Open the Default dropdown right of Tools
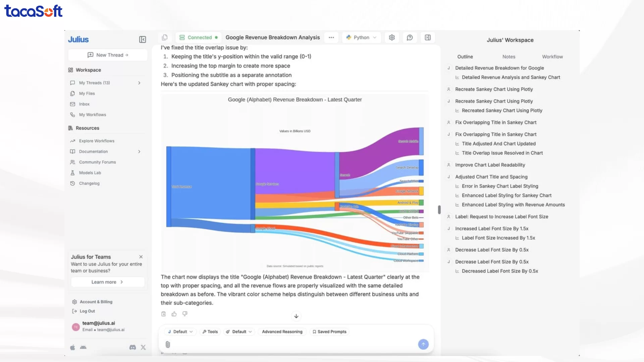Viewport: 644px width, 362px height. (239, 332)
